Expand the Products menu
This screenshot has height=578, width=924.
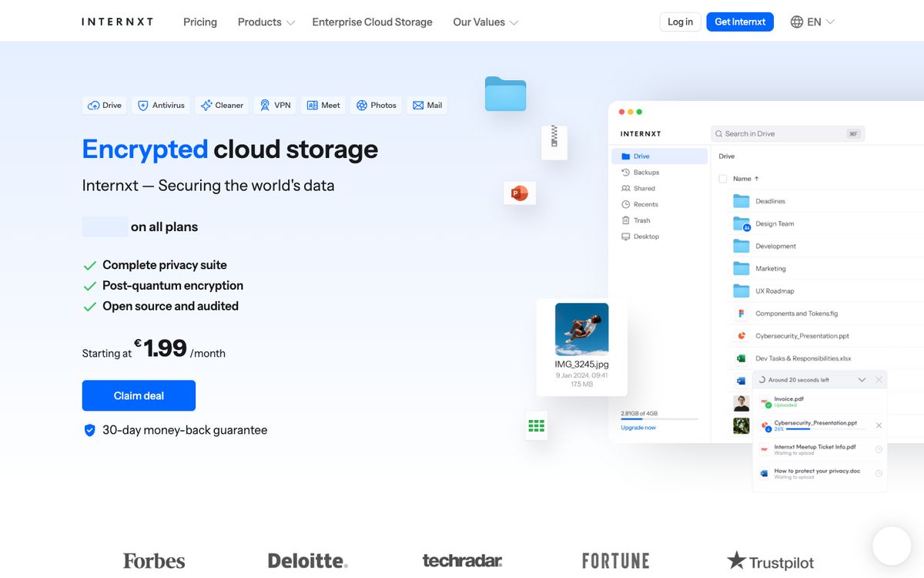266,22
